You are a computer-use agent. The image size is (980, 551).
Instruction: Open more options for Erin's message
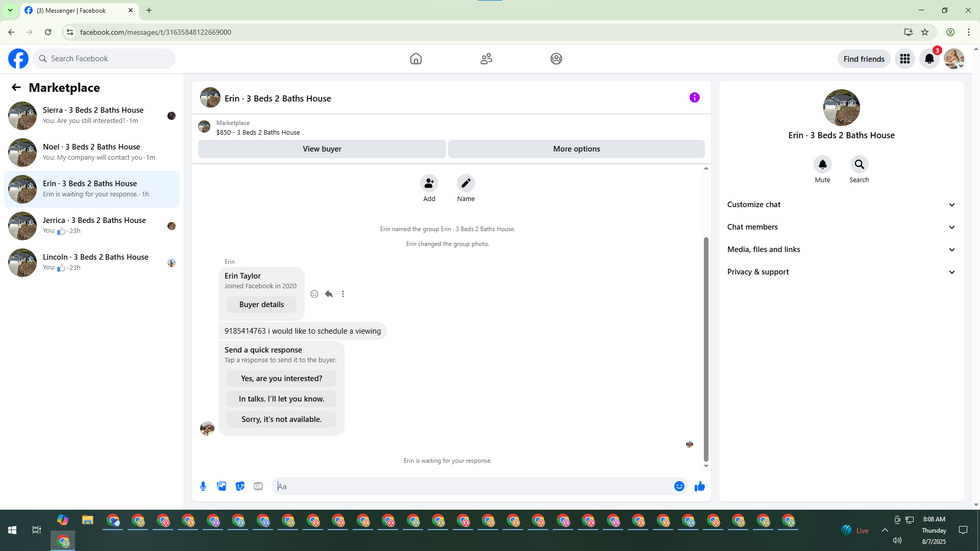(343, 294)
